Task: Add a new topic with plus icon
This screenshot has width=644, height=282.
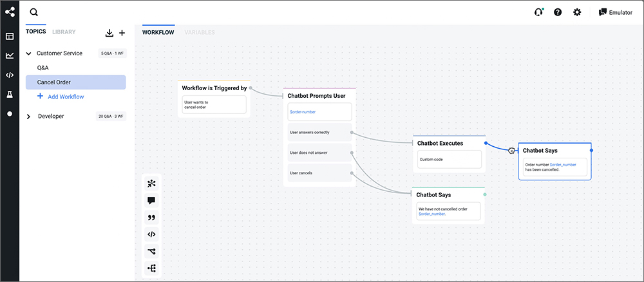Action: pos(122,33)
